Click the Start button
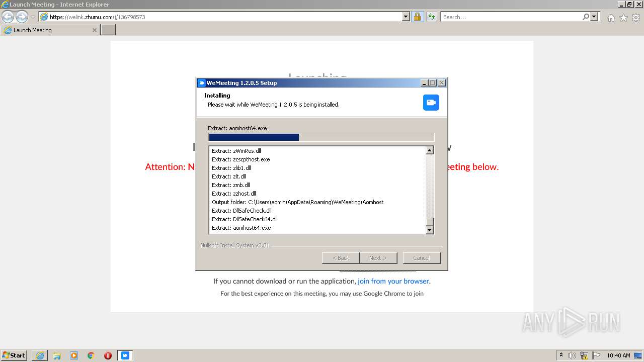This screenshot has height=362, width=644. (x=14, y=355)
